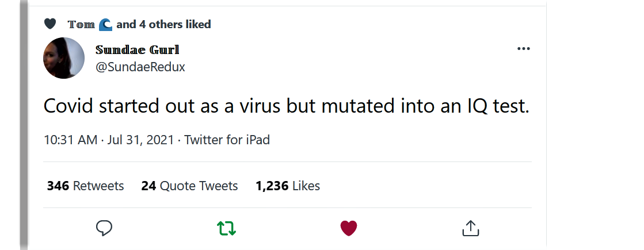View the 346 Retweets list
Image resolution: width=644 pixels, height=250 pixels.
[85, 186]
